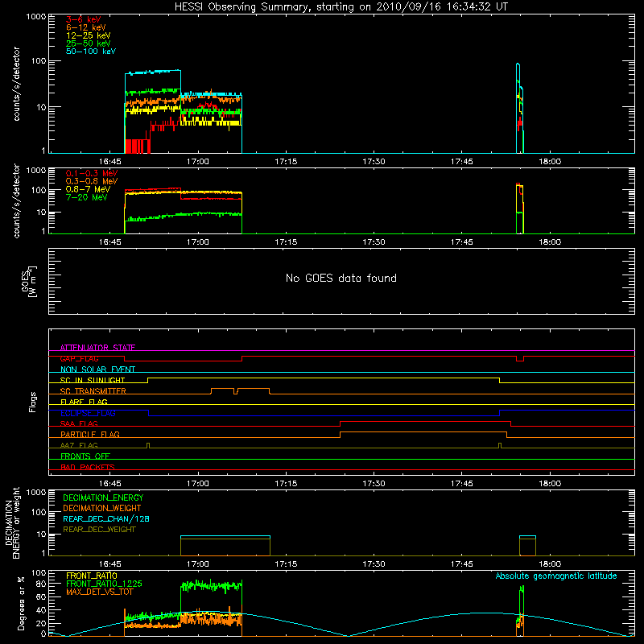Click the Degrees or % axis title
The height and width of the screenshot is (644, 644).
coord(21,603)
